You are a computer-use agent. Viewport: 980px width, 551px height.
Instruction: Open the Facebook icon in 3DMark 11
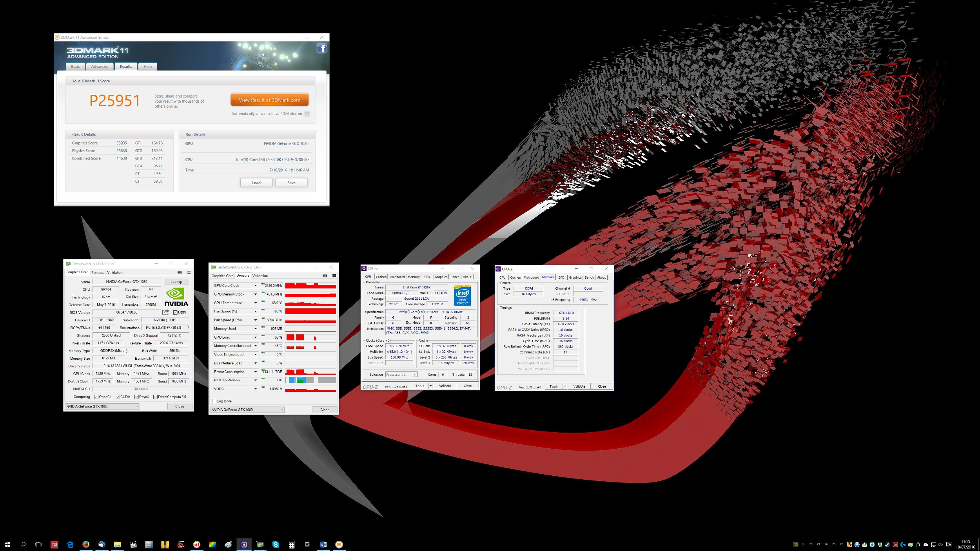coord(321,48)
